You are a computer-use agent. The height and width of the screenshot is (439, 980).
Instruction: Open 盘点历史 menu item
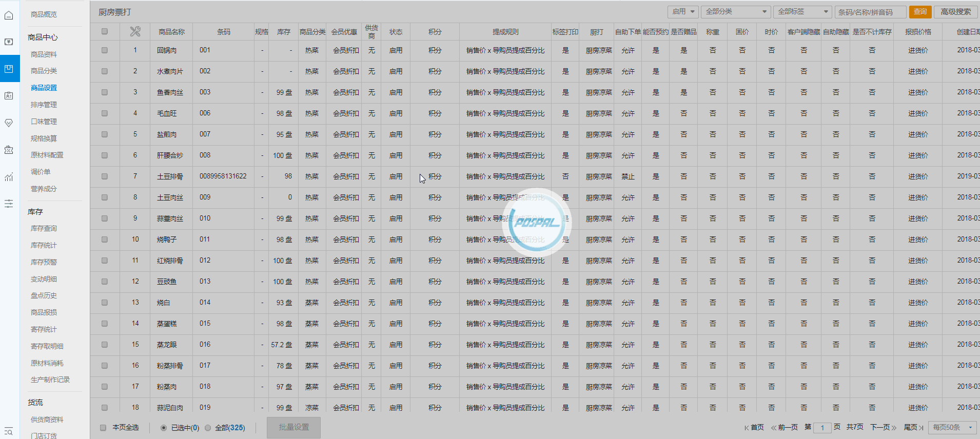point(44,295)
